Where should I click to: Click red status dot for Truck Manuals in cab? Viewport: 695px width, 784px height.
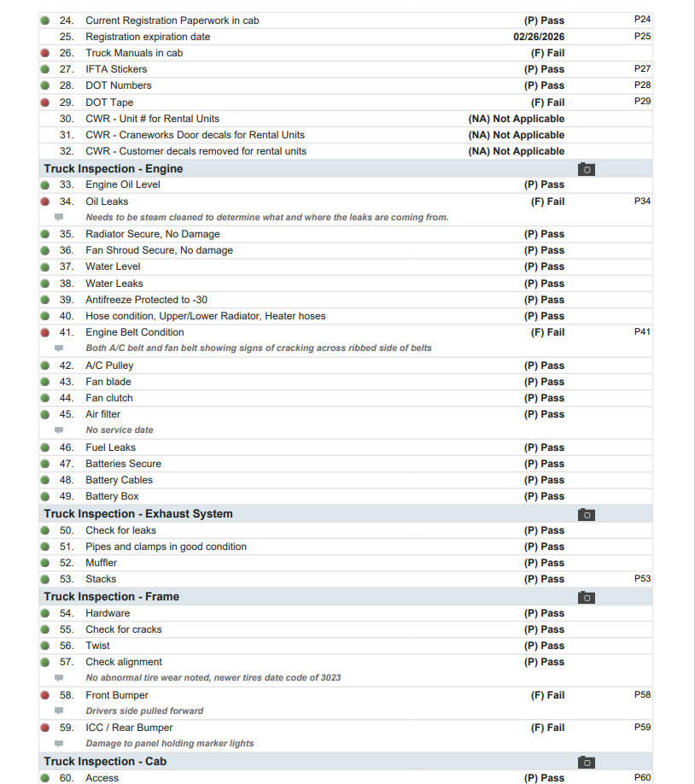pos(45,53)
